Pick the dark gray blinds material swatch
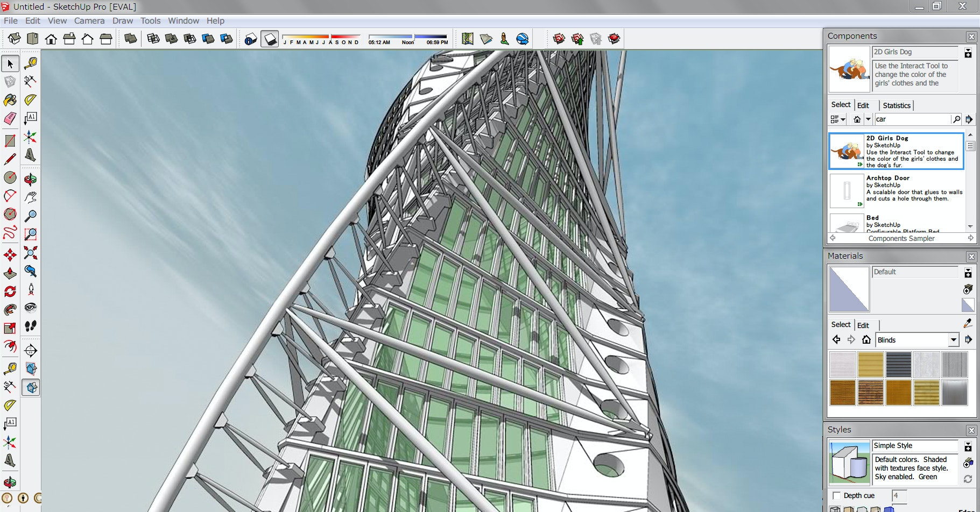This screenshot has width=980, height=512. click(x=898, y=365)
